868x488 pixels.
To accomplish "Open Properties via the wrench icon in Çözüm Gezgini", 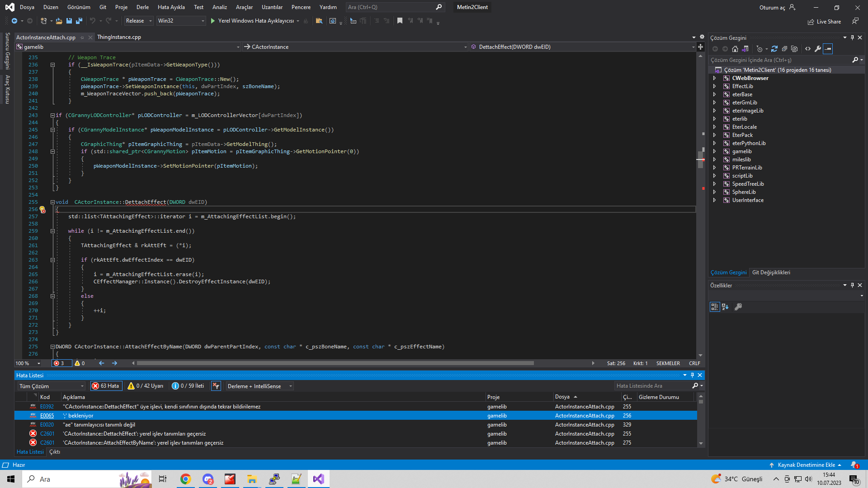I will point(818,49).
